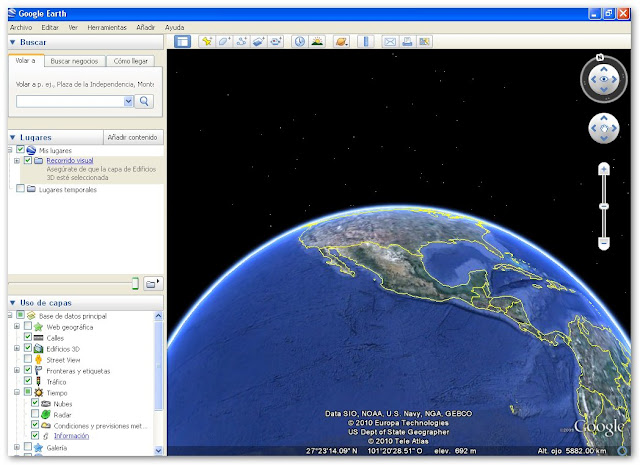Print the current view
The image size is (640, 465).
point(407,42)
